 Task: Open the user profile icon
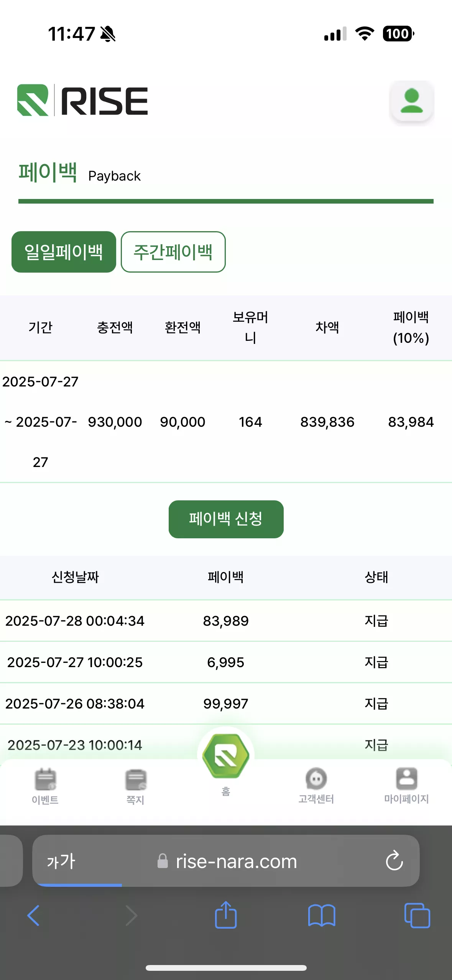(411, 101)
